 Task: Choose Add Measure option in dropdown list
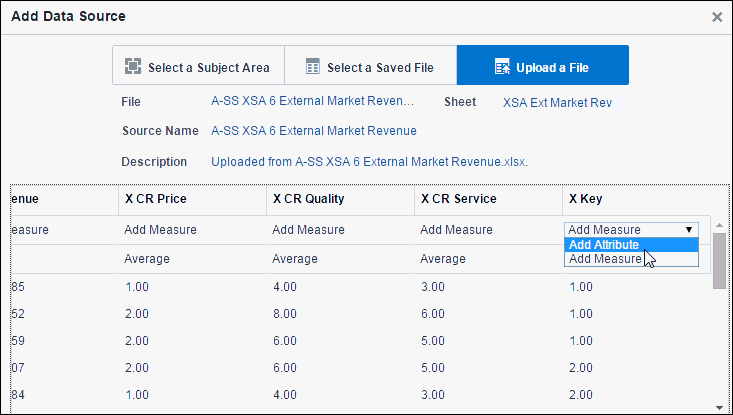[631, 259]
